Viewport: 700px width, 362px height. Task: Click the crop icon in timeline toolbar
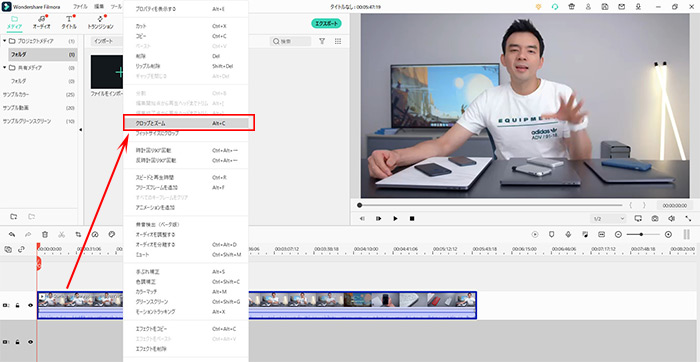tap(78, 234)
